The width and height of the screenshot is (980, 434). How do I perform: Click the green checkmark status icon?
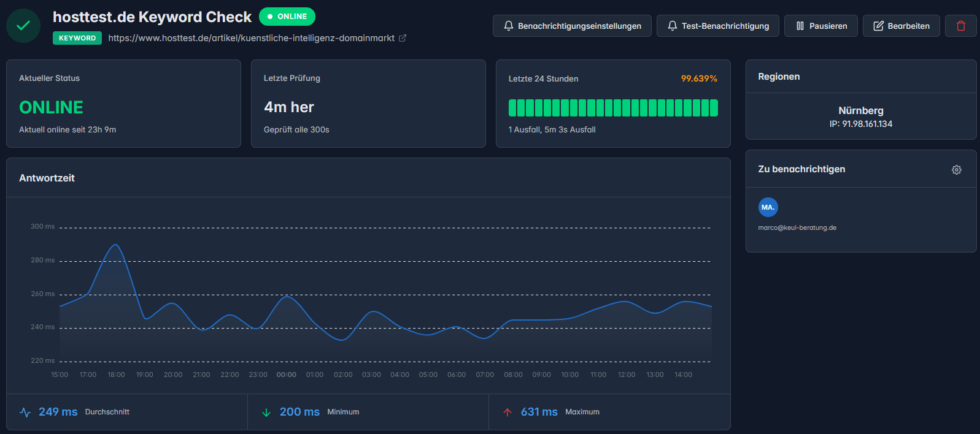pos(23,26)
